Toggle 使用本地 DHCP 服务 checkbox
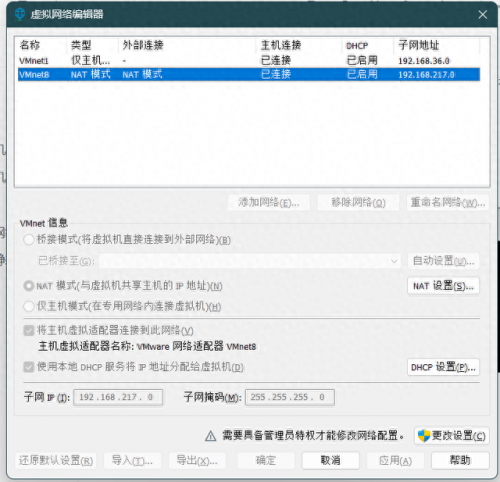 [29, 367]
